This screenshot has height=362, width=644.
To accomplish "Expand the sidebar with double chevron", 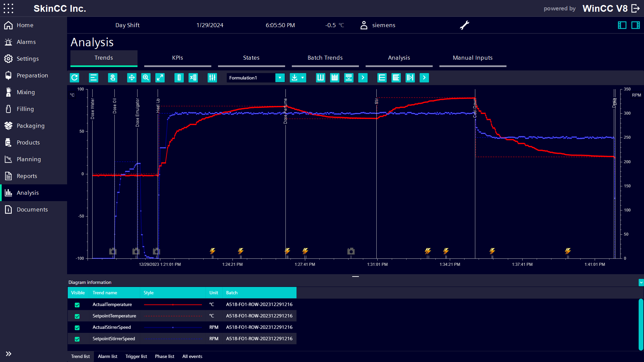I will tap(8, 354).
